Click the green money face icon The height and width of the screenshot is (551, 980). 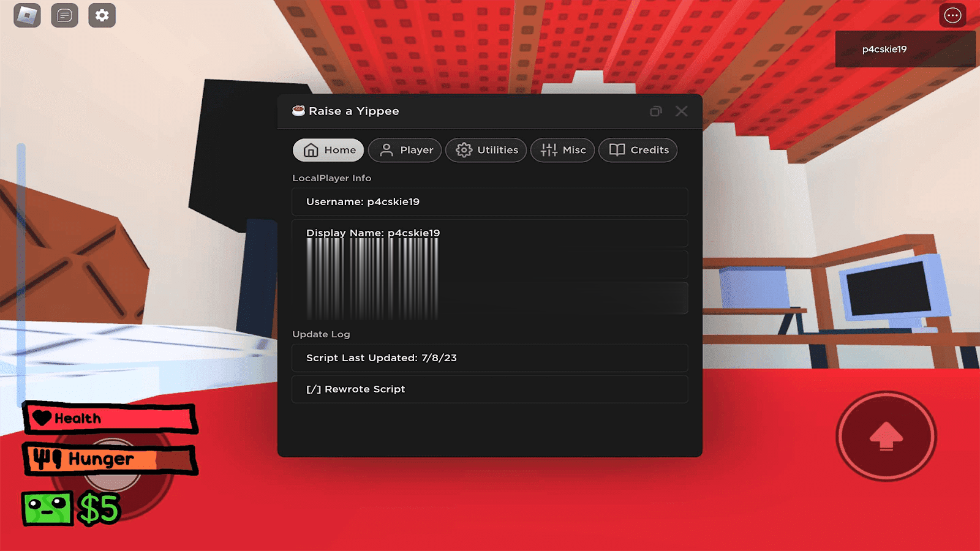47,508
